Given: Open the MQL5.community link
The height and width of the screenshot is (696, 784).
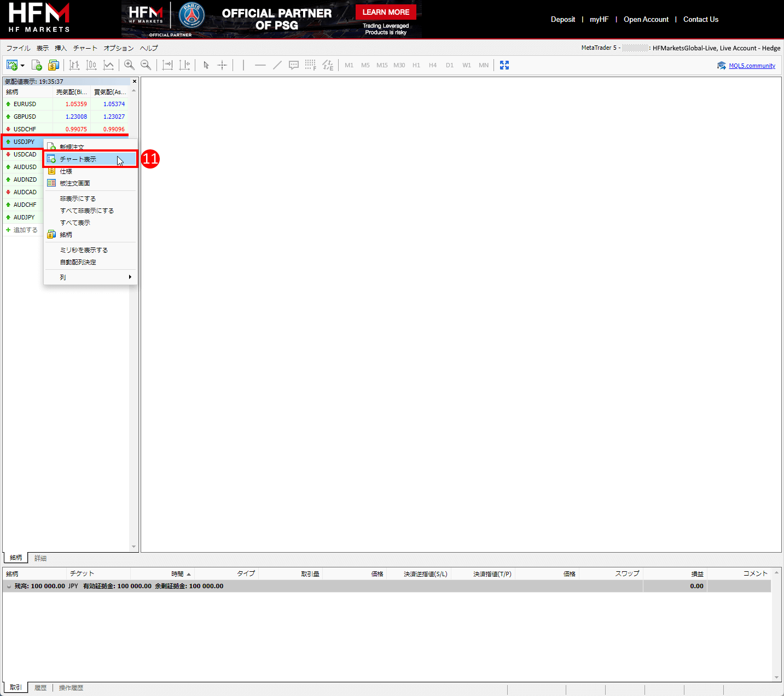Looking at the screenshot, I should 752,65.
